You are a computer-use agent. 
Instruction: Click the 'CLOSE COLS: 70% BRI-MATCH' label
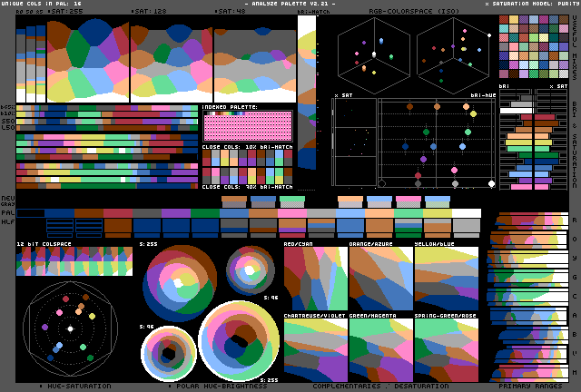click(x=248, y=187)
